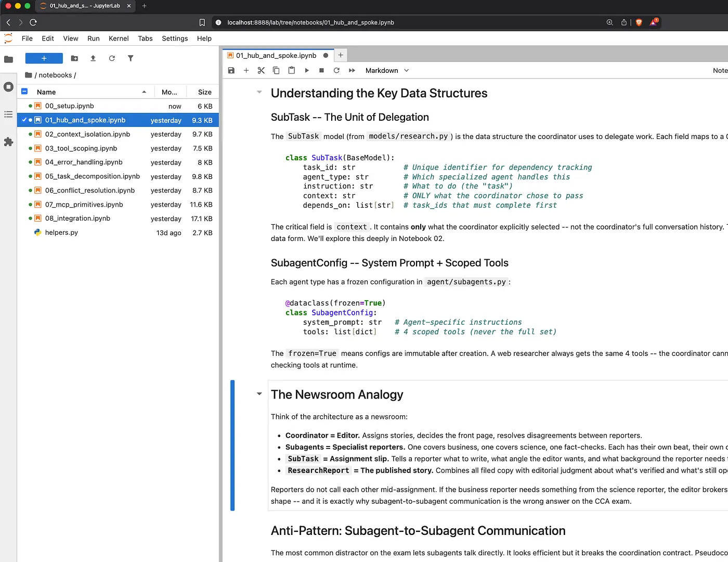Go back with browser back arrow
The height and width of the screenshot is (562, 728).
click(x=8, y=22)
